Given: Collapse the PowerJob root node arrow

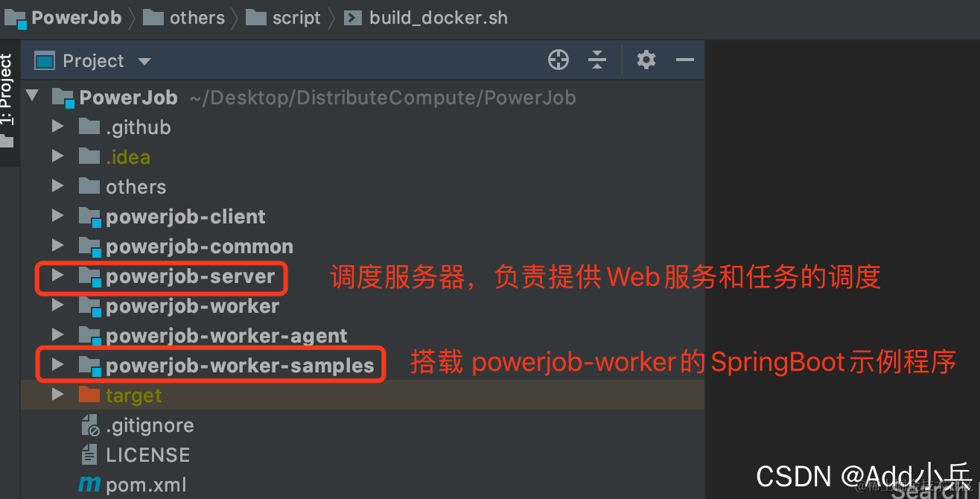Looking at the screenshot, I should [x=31, y=97].
